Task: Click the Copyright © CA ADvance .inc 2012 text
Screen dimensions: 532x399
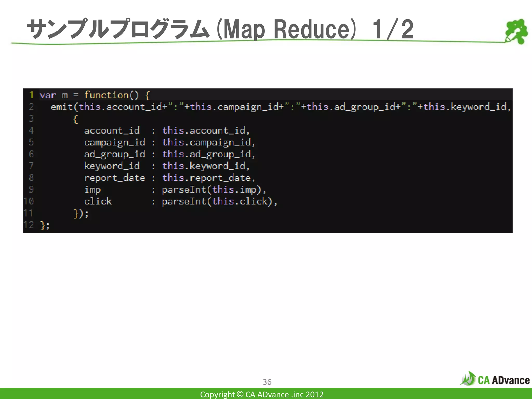Action: pos(262,394)
